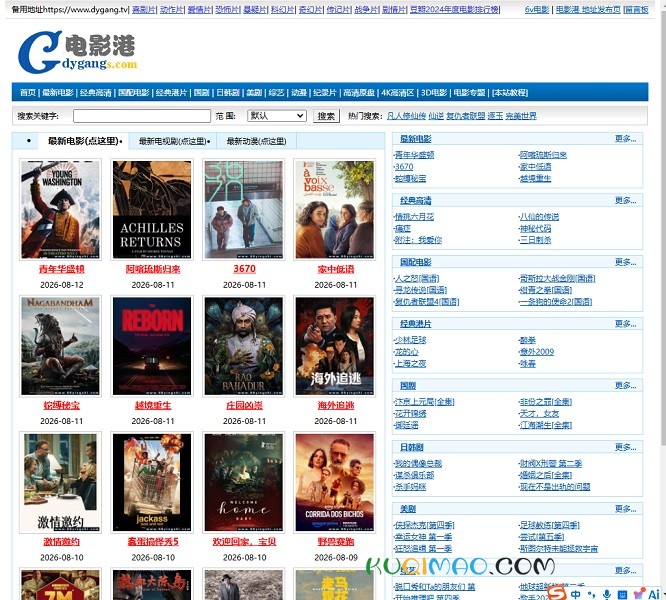Open sidebar link 现在不是出轨的问题

(x=555, y=487)
